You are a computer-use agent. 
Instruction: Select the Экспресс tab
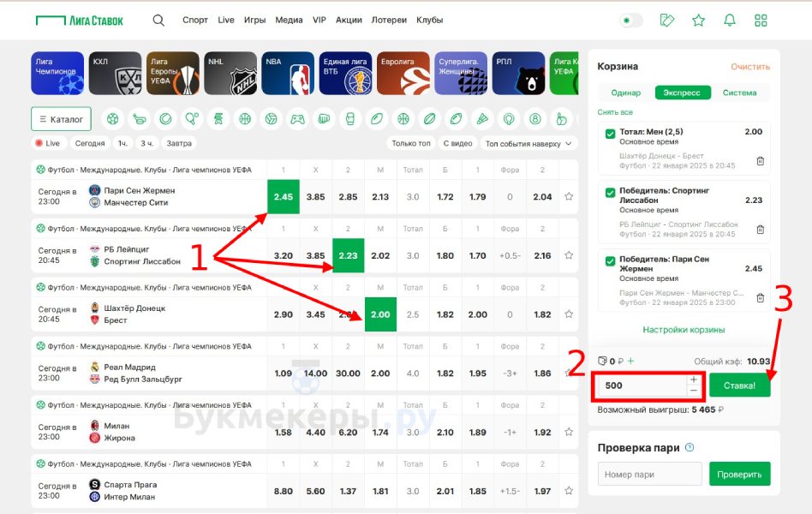[682, 93]
